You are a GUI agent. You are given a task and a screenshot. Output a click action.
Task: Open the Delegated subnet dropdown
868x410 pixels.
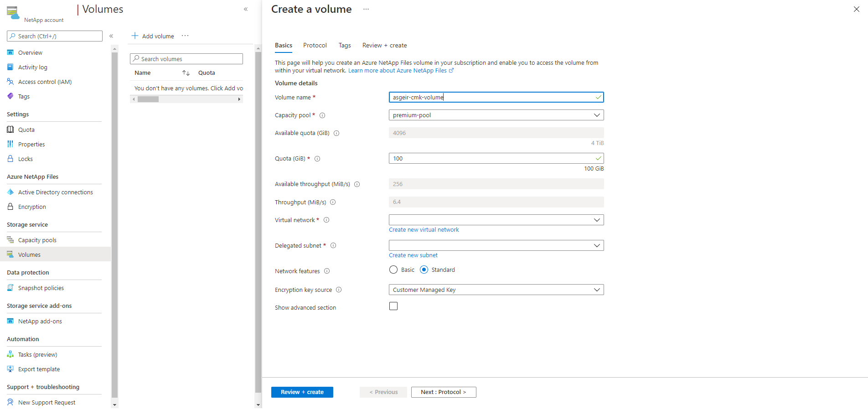(496, 245)
